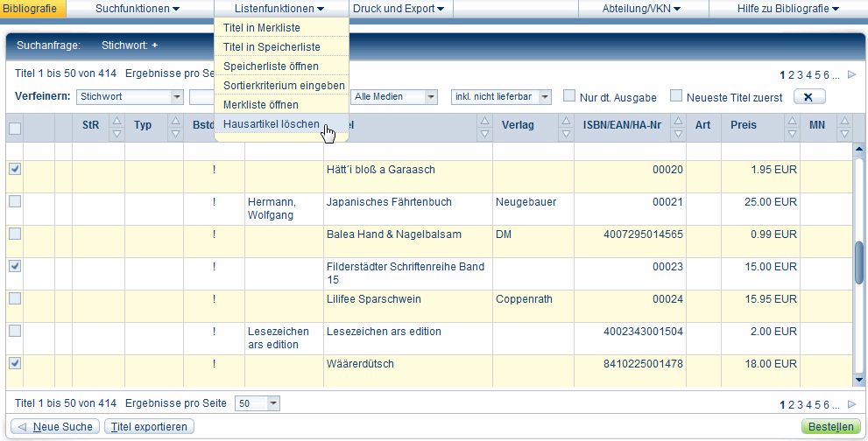Enable Nur dt. Ausgabe checkbox

point(569,96)
